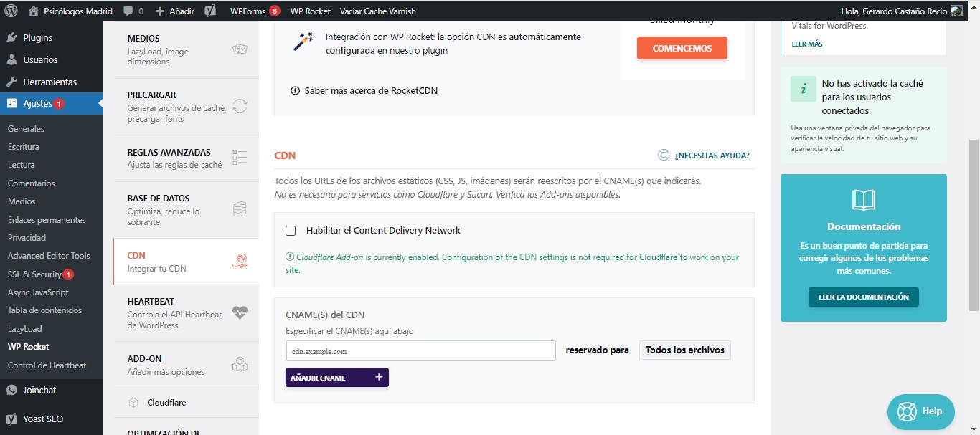Screen dimensions: 980x435
Task: Open Control de Heartbeat settings
Action: 47,365
